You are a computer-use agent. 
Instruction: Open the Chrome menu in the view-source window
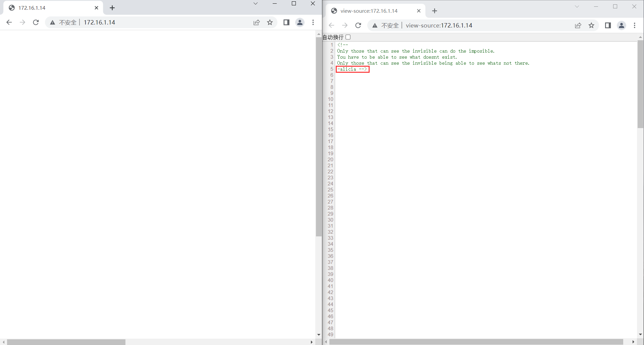click(635, 25)
